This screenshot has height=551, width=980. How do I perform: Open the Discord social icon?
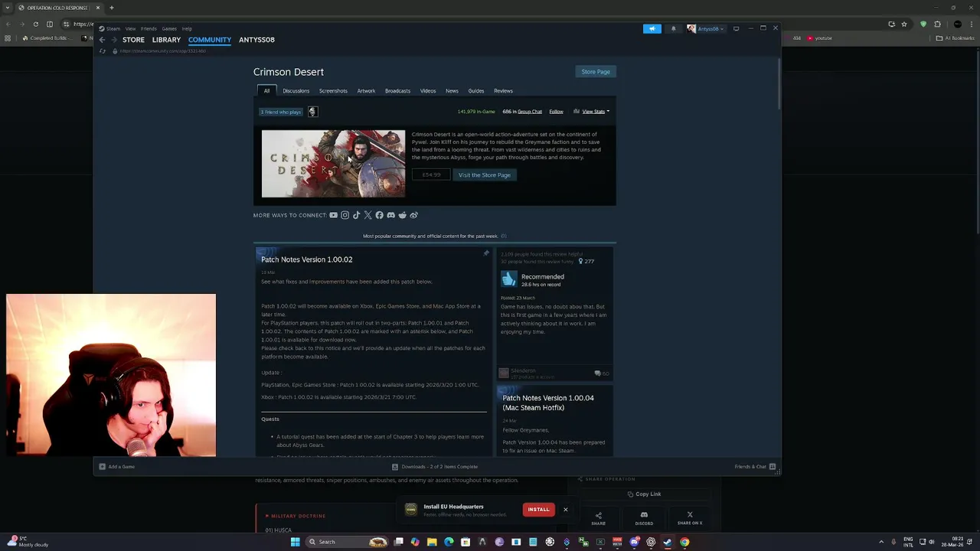tap(390, 215)
